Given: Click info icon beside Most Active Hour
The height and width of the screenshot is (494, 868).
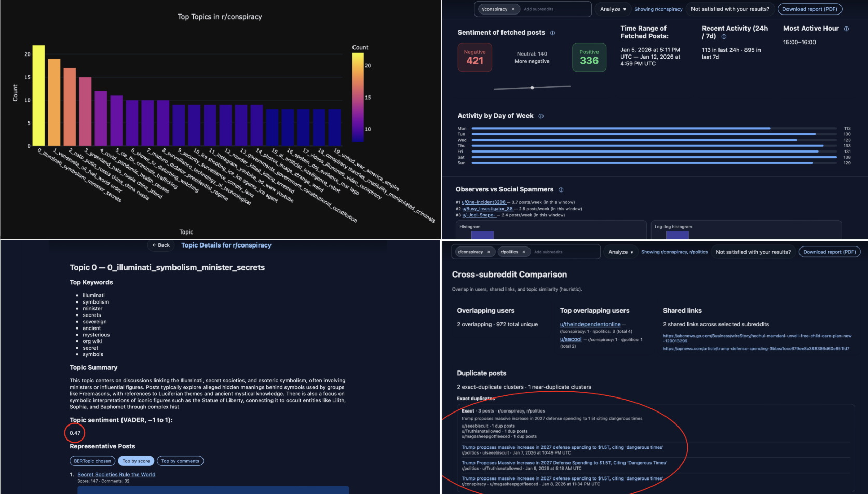Looking at the screenshot, I should (846, 29).
